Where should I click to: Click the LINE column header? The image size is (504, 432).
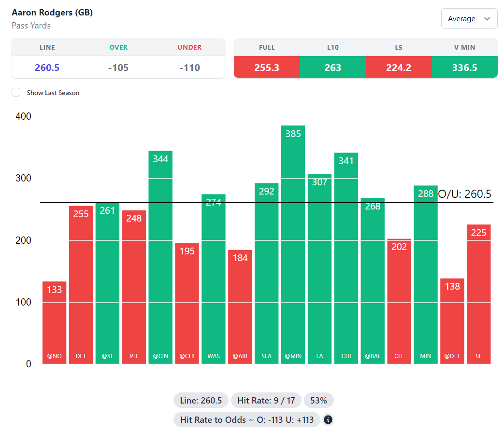pyautogui.click(x=47, y=47)
